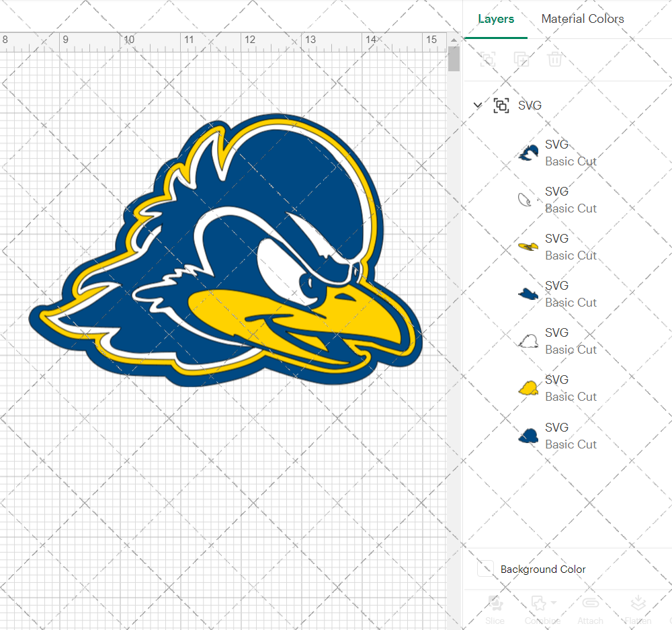Viewport: 672px width, 630px height.
Task: Open the Background Color swatch
Action: (485, 569)
